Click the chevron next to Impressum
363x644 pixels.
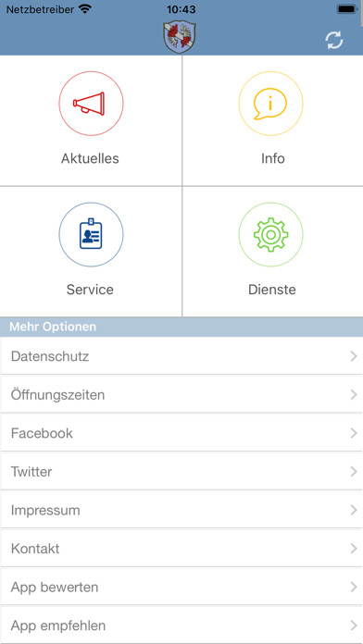pos(354,510)
